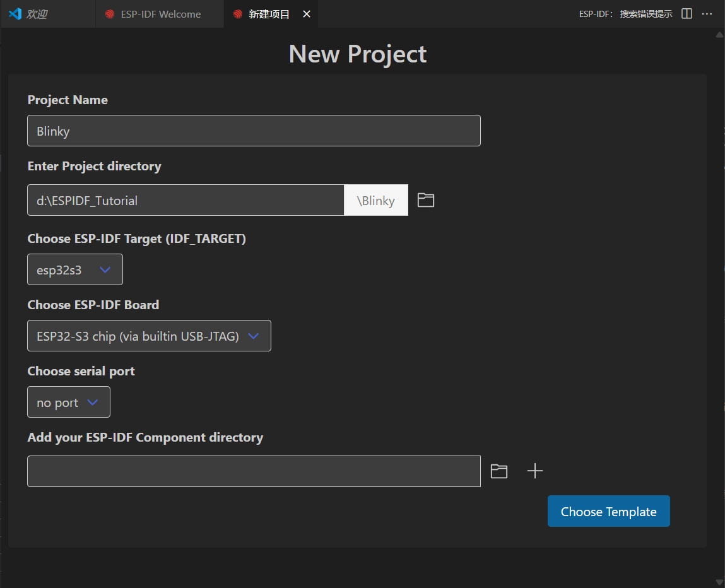The width and height of the screenshot is (725, 588).
Task: Click ESP-IDF 搜索错误提示 action
Action: (625, 14)
